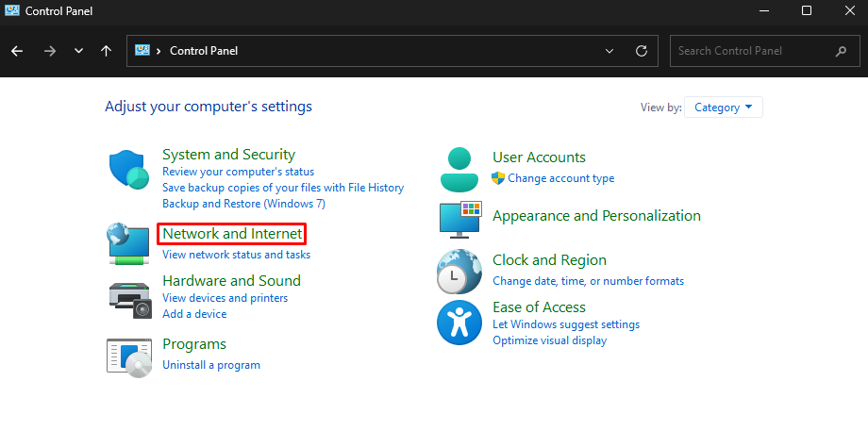Open Appearance and Personalization heading

pyautogui.click(x=596, y=215)
